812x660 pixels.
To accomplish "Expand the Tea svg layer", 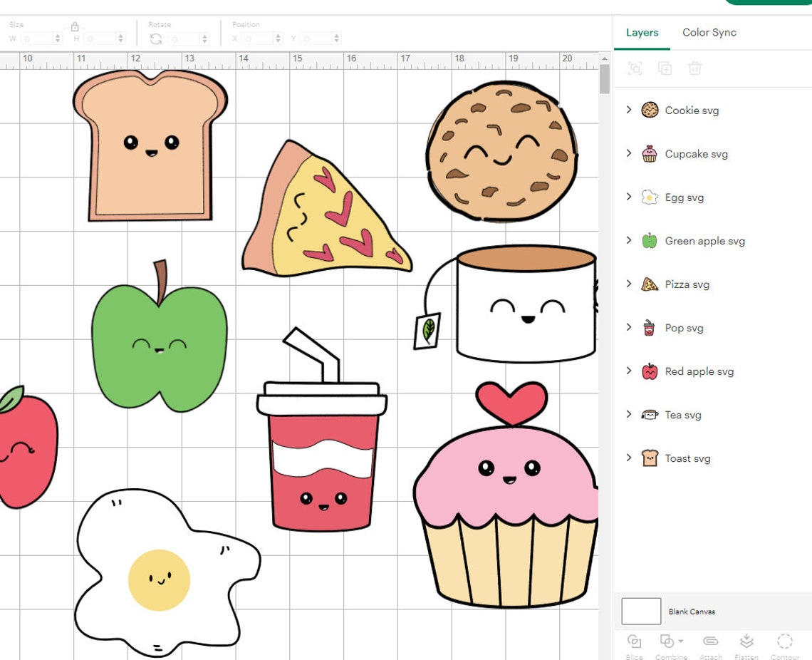I will coord(629,414).
